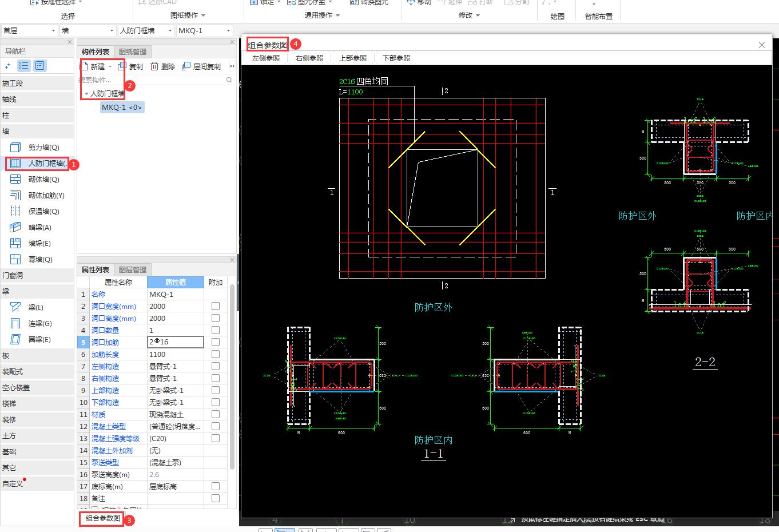Click the 复制 copy icon

pos(122,66)
